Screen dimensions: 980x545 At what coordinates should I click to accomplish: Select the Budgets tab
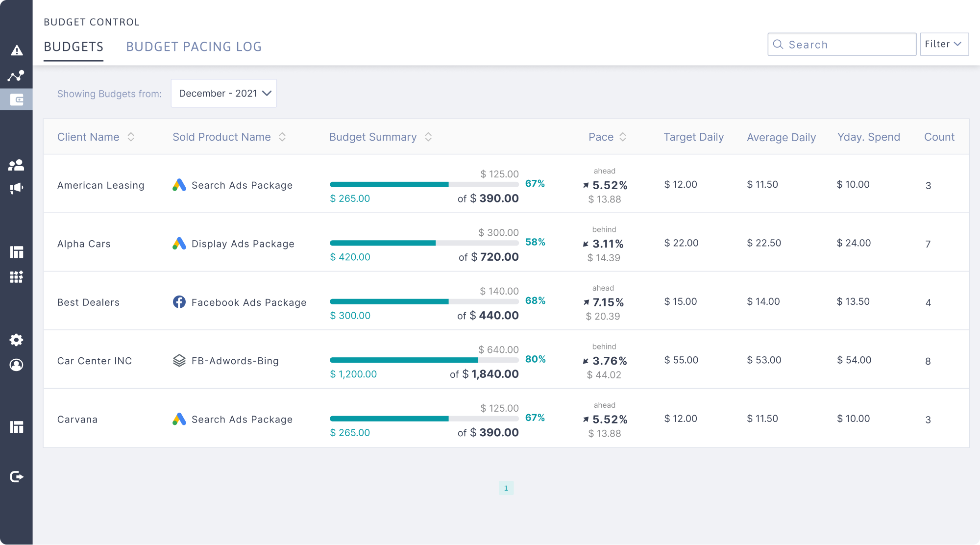tap(73, 47)
